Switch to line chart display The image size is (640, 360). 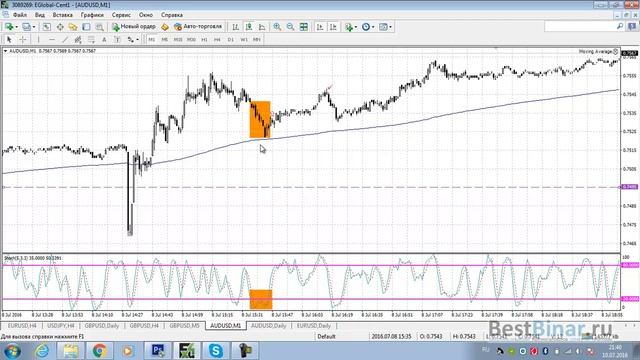pyautogui.click(x=262, y=27)
